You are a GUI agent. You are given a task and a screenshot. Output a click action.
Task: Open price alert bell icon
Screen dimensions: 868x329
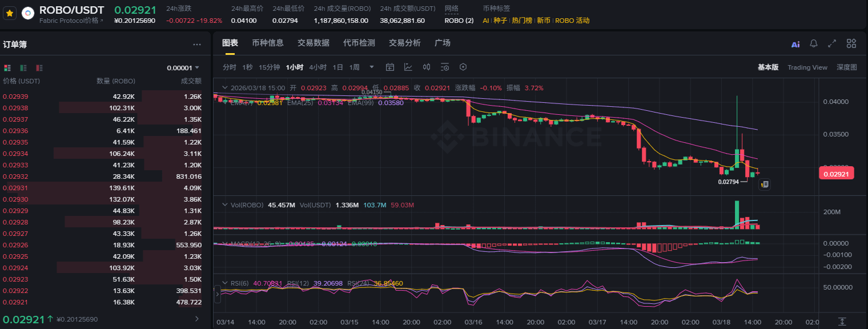pyautogui.click(x=814, y=43)
